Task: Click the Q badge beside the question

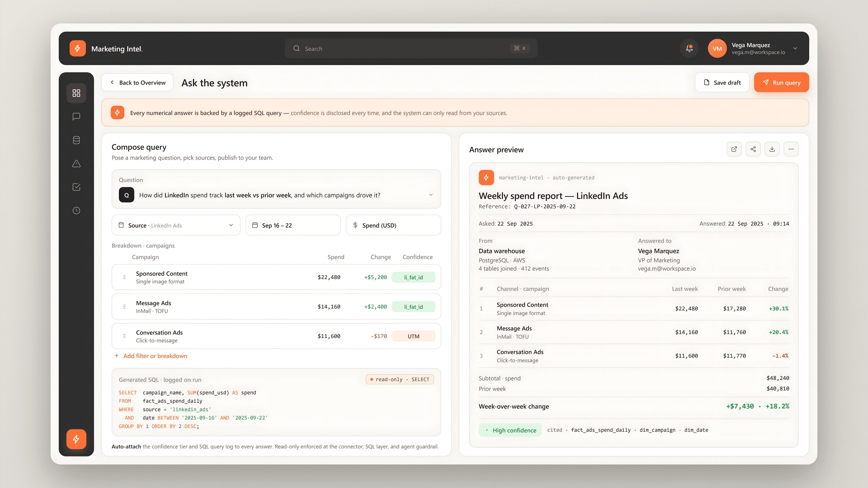Action: tap(126, 195)
